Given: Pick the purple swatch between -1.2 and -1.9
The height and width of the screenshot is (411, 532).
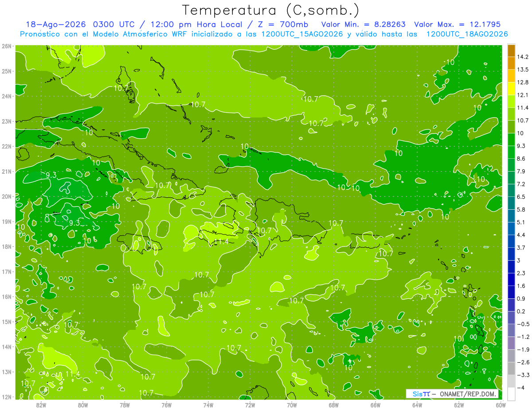Looking at the screenshot, I should (x=511, y=343).
